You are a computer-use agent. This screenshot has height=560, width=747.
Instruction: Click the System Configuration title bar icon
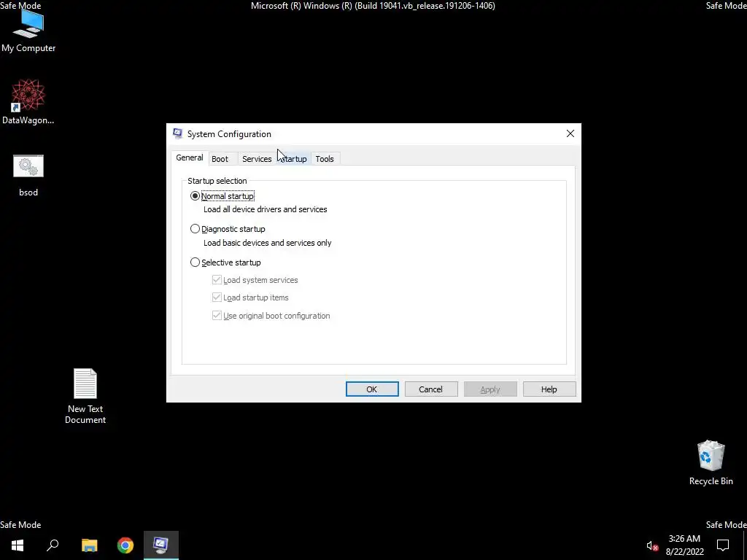178,134
